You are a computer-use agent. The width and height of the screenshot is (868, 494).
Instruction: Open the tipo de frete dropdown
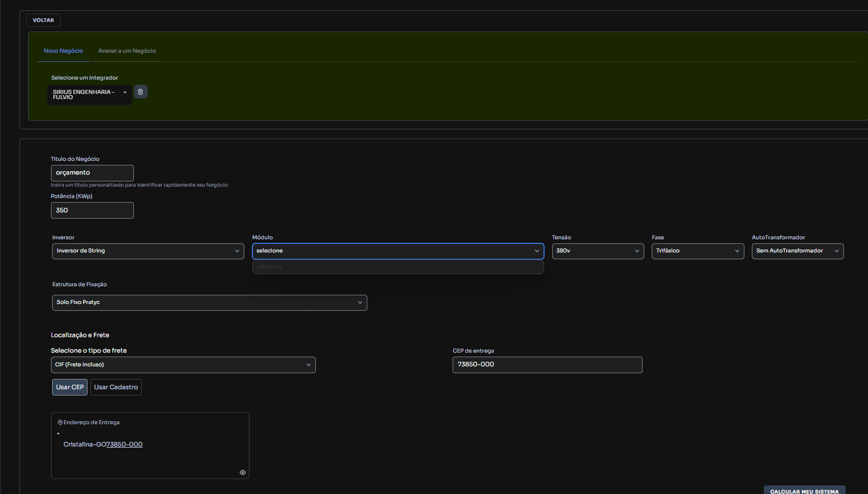coord(183,365)
